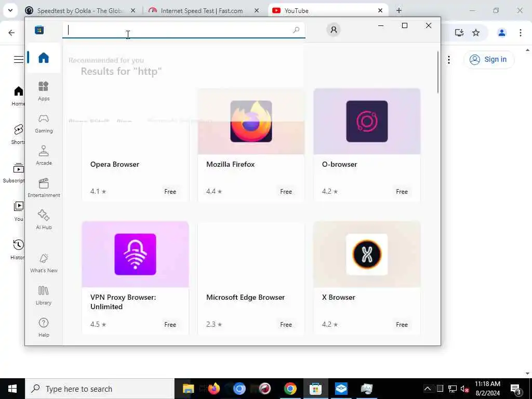The width and height of the screenshot is (532, 399).
Task: Open the Apps section in Store sidebar
Action: 44,91
